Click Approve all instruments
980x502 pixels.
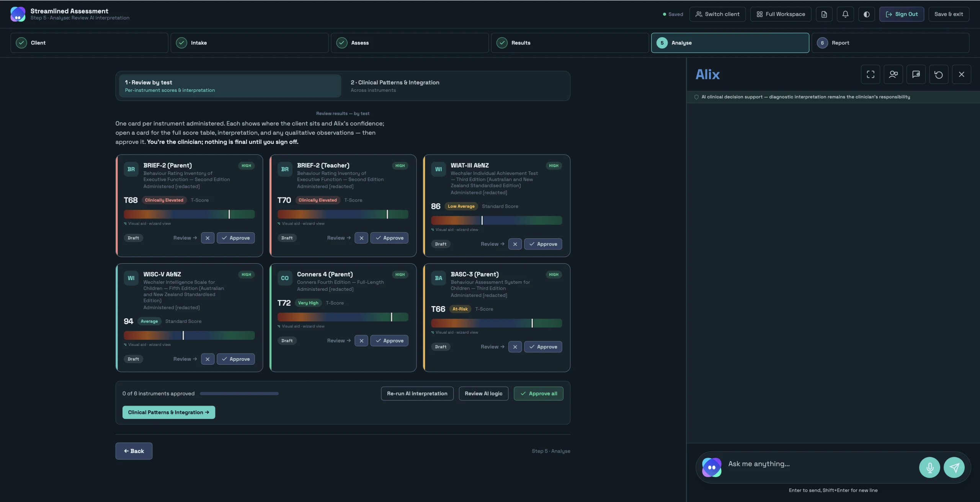pyautogui.click(x=538, y=394)
